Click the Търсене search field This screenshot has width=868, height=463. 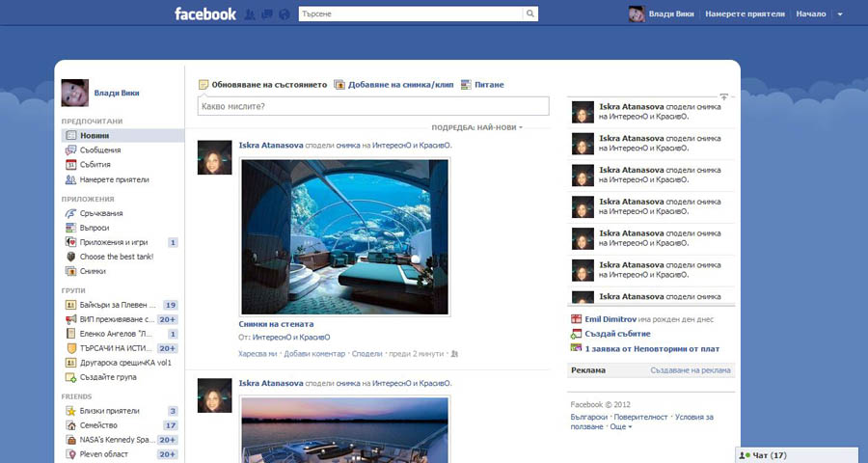pos(411,14)
